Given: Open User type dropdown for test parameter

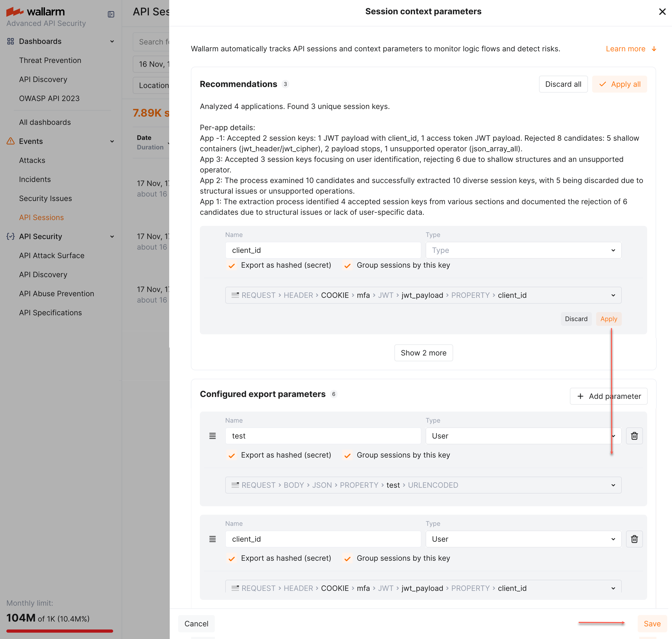Looking at the screenshot, I should [x=523, y=436].
